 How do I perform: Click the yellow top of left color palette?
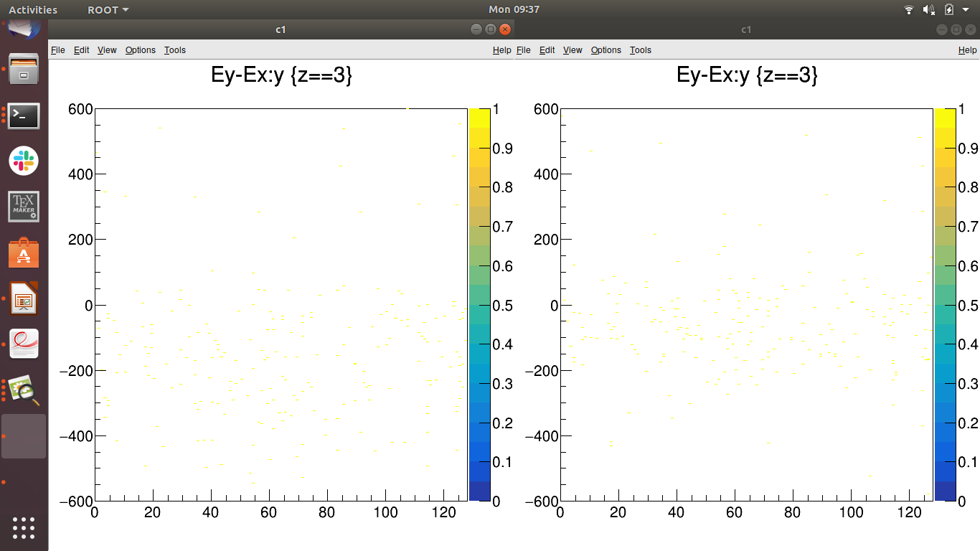click(479, 118)
